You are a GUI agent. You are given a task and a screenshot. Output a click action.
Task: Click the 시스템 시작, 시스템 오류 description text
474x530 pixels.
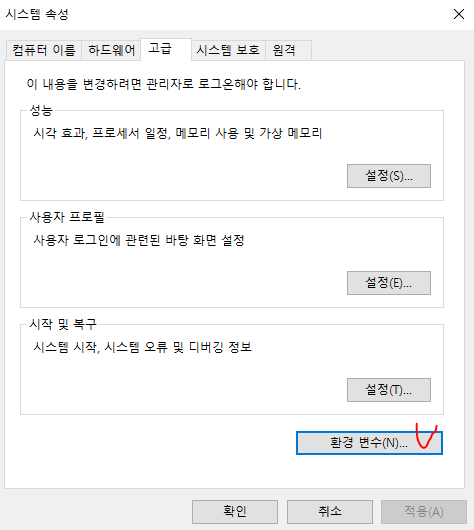tap(142, 347)
